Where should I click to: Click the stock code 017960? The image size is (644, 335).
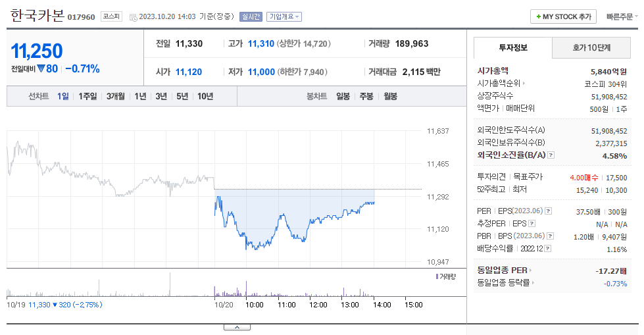pos(81,17)
